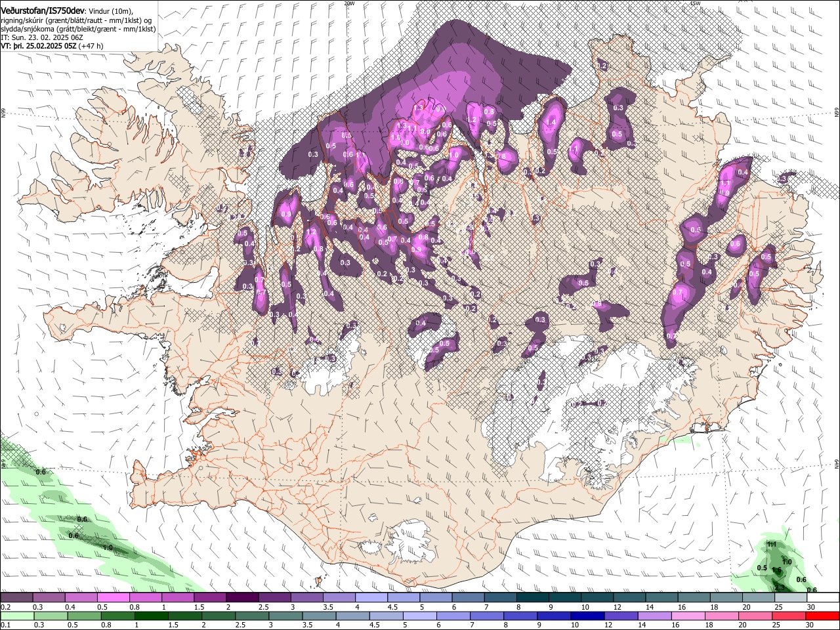Select the dark teal snow swatch between 8 and 9
Viewport: 840px width, 630px height.
532,598
